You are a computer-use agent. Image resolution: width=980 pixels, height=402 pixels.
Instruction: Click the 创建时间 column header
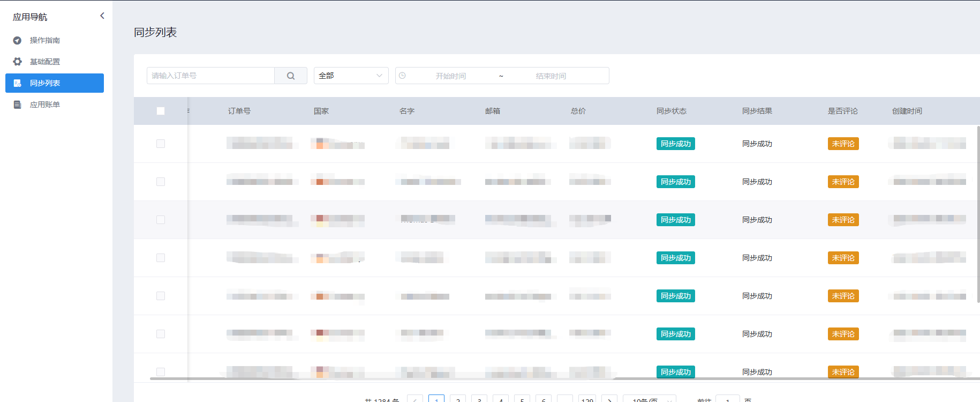[x=907, y=111]
